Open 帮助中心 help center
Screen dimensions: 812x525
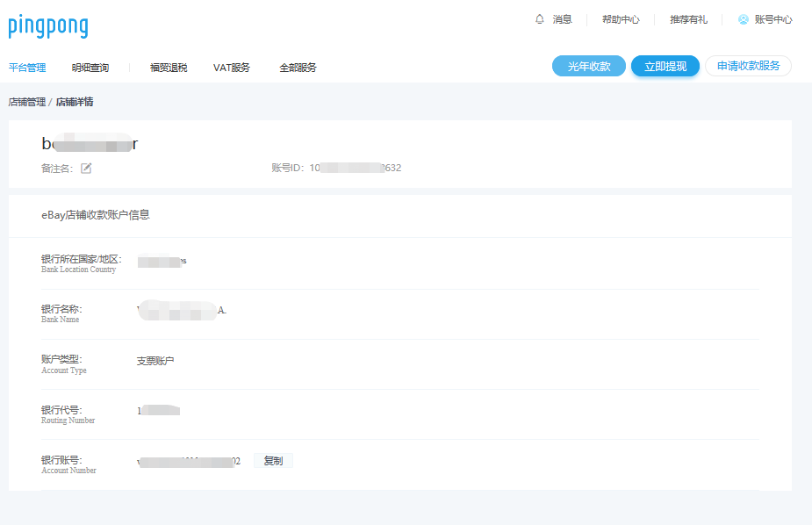[620, 19]
